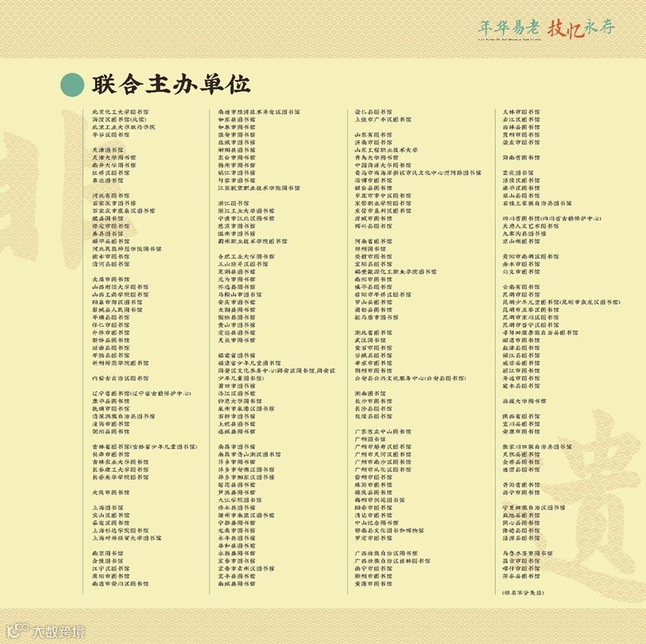Click the entry 盐城市图书馆

coord(237,143)
